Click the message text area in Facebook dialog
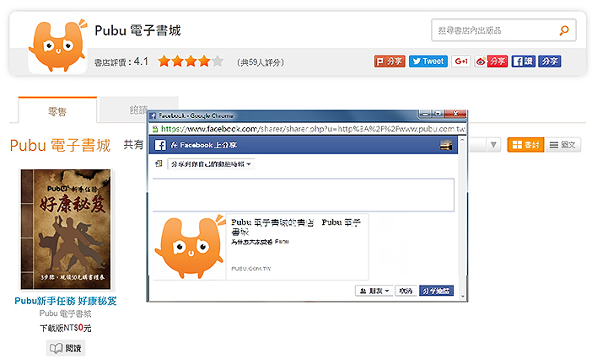 [x=304, y=195]
